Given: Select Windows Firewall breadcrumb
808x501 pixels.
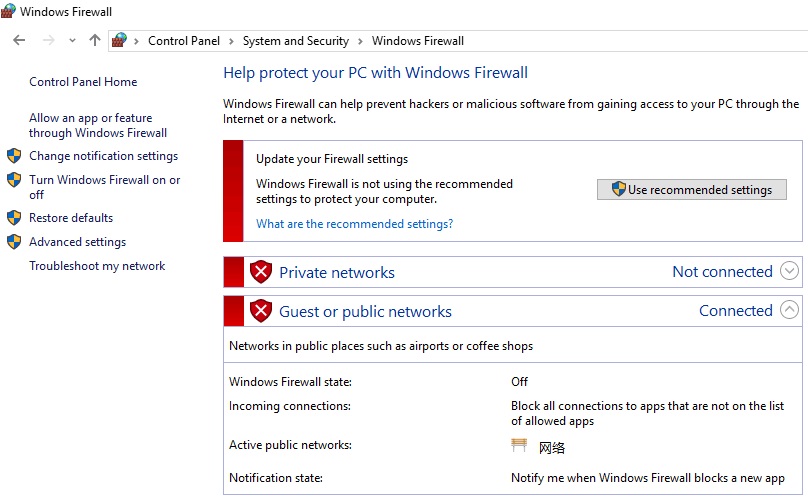Looking at the screenshot, I should 418,41.
